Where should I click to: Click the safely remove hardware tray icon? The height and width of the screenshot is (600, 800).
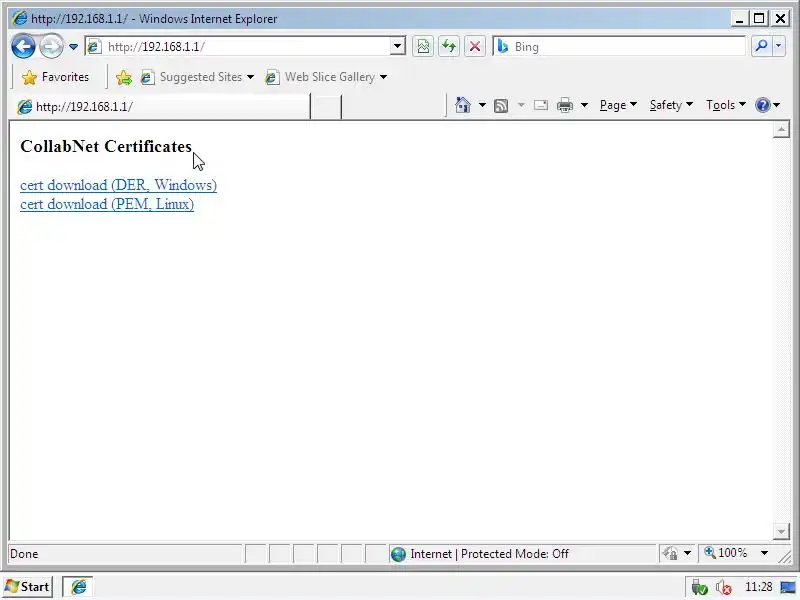click(x=699, y=588)
